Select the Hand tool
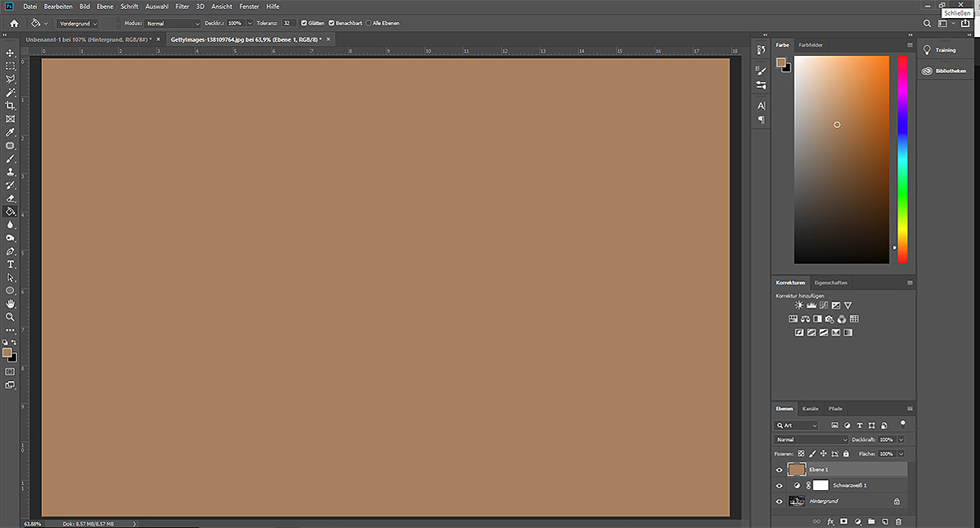This screenshot has width=980, height=528. click(x=11, y=304)
